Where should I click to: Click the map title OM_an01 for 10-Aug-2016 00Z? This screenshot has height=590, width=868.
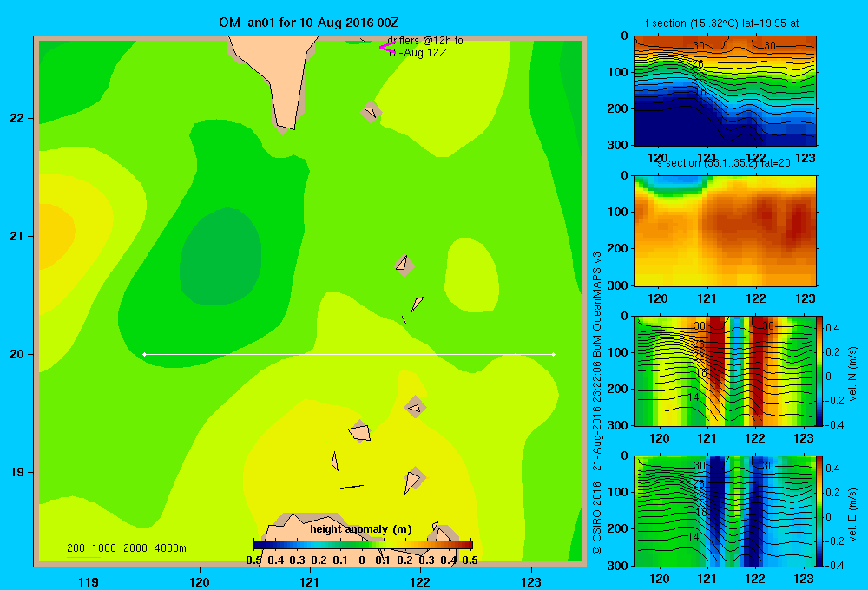[309, 23]
